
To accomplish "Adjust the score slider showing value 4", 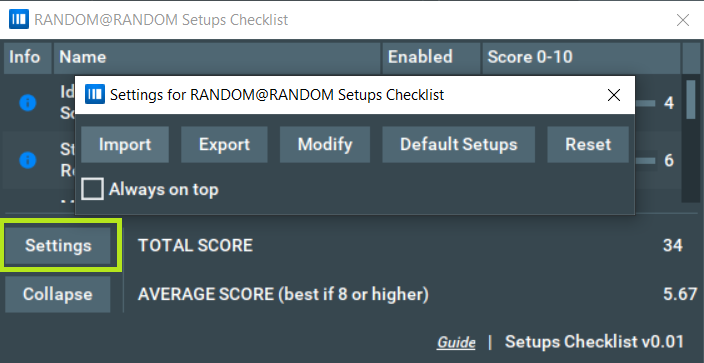I will pyautogui.click(x=645, y=103).
